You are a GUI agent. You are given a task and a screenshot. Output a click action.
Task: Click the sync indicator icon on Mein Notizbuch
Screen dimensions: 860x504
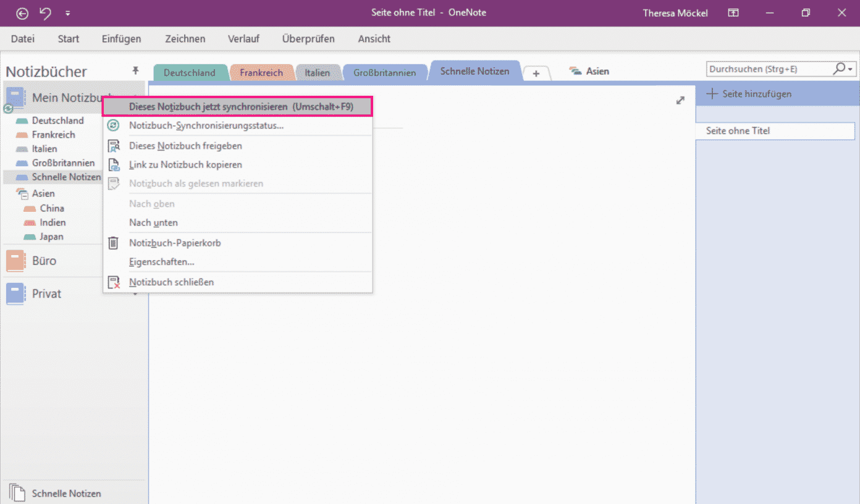click(x=8, y=109)
